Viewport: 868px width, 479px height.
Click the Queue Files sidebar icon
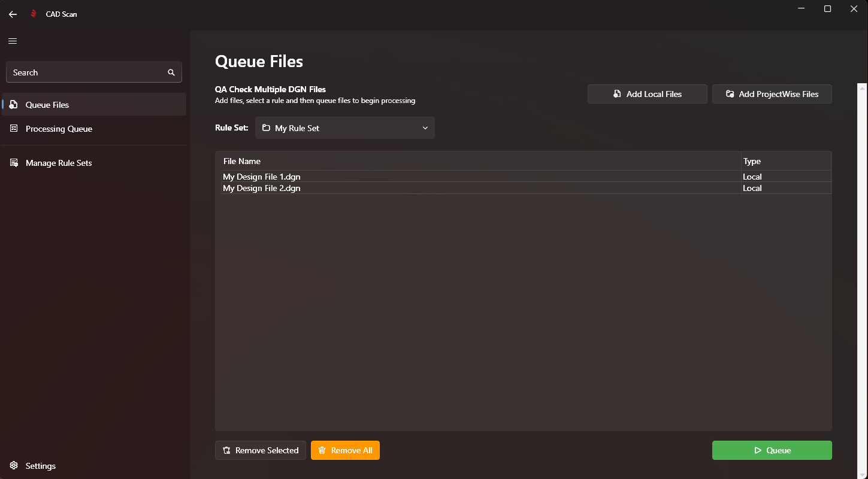pyautogui.click(x=14, y=105)
